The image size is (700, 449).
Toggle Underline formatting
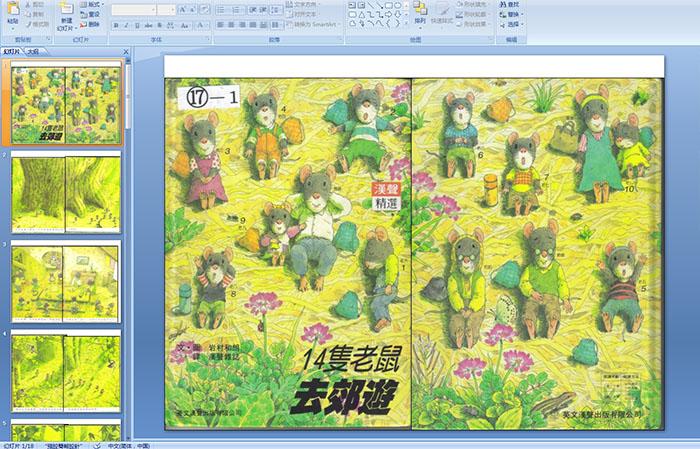tap(137, 25)
